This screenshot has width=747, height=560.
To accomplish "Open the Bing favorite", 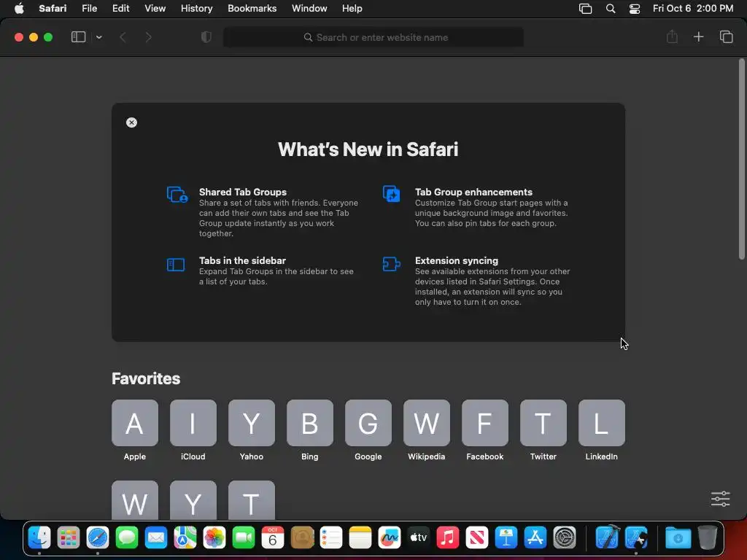I will pyautogui.click(x=309, y=430).
